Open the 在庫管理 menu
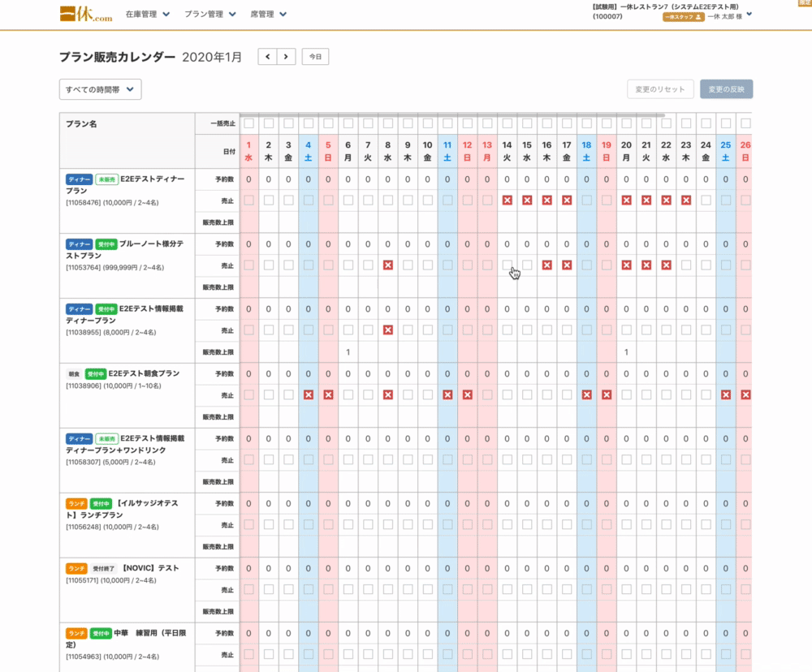 click(148, 14)
